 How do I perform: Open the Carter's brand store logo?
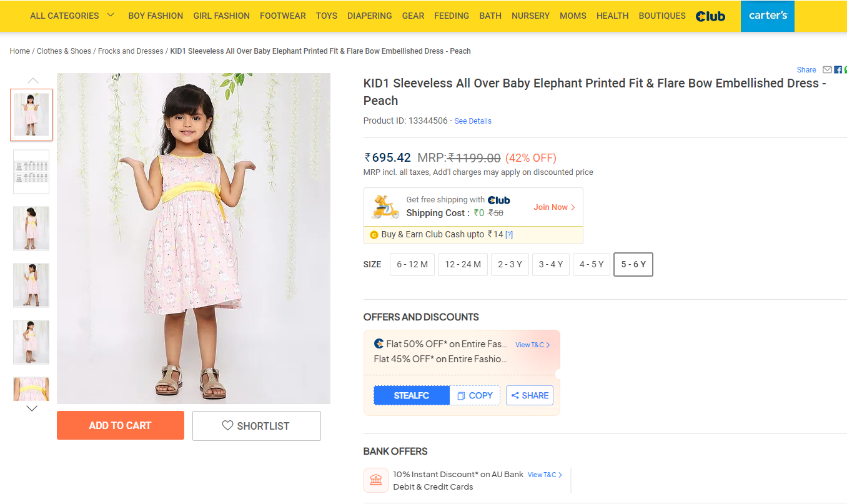click(x=767, y=16)
